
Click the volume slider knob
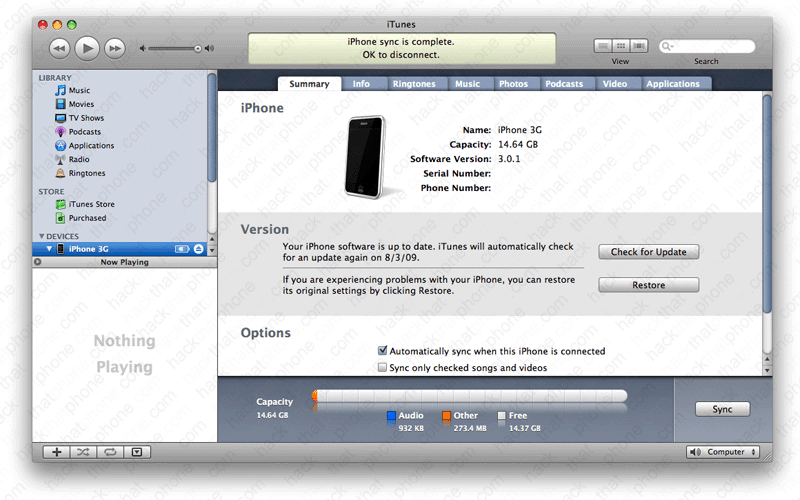click(197, 48)
